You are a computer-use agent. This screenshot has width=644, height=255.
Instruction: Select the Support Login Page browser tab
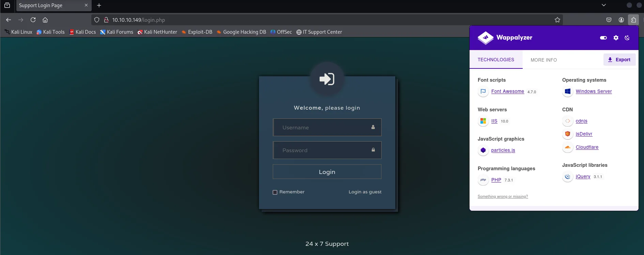(54, 5)
